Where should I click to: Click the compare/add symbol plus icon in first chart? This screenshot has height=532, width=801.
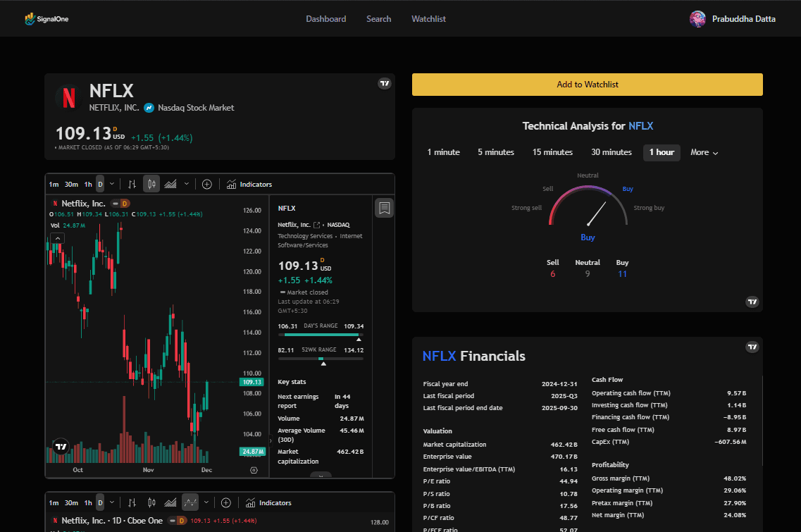[x=206, y=184]
